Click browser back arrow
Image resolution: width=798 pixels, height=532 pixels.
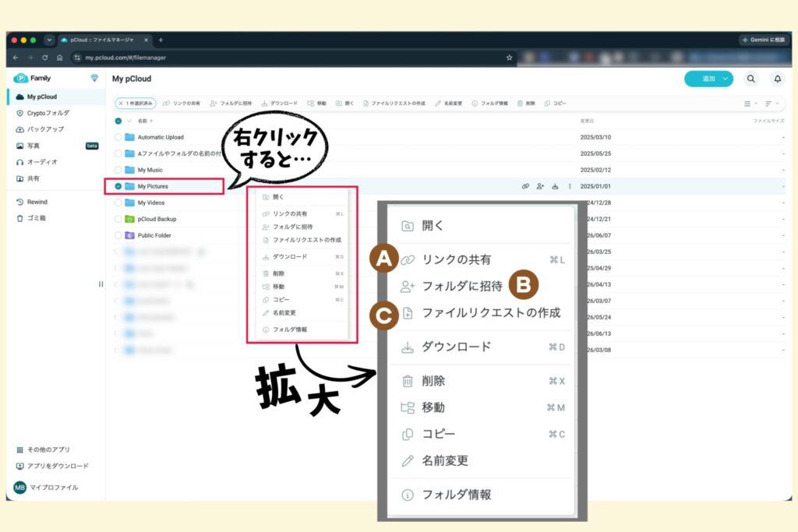pyautogui.click(x=16, y=58)
